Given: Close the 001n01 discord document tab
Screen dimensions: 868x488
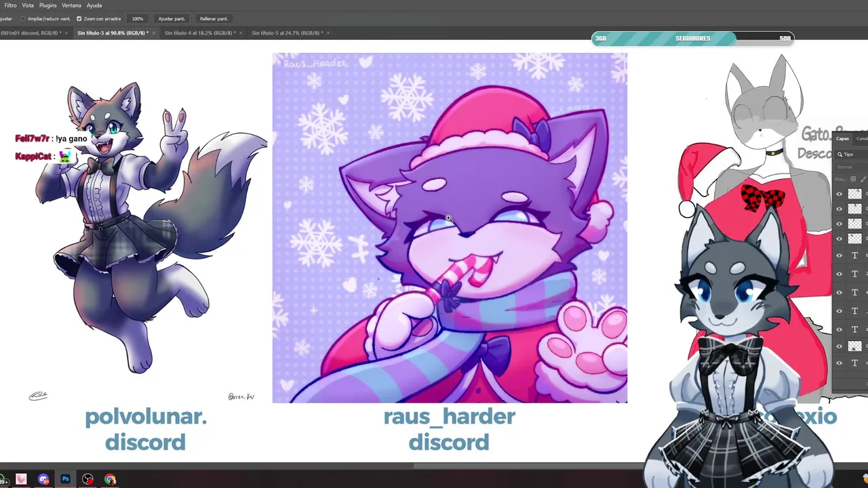Looking at the screenshot, I should click(66, 33).
